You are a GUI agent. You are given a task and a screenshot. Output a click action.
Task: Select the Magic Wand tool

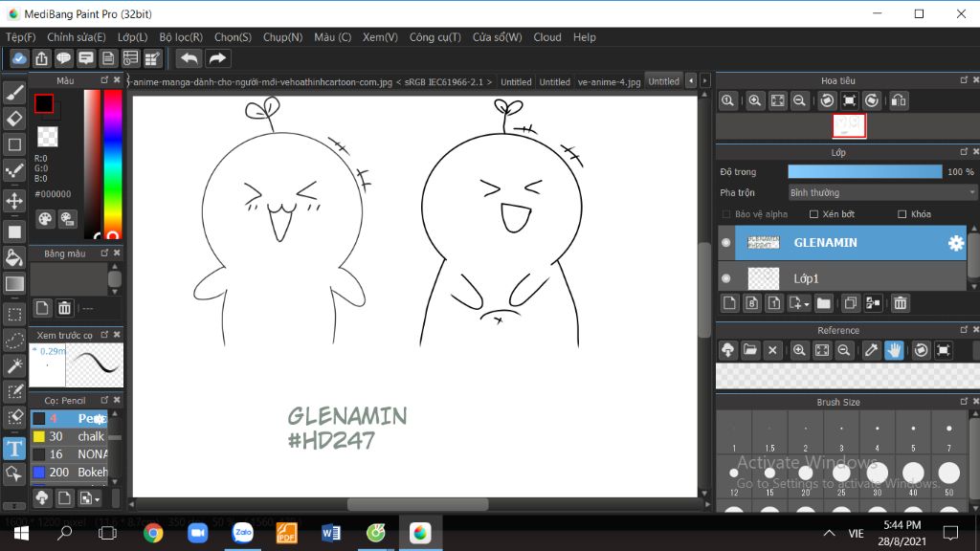(x=14, y=366)
